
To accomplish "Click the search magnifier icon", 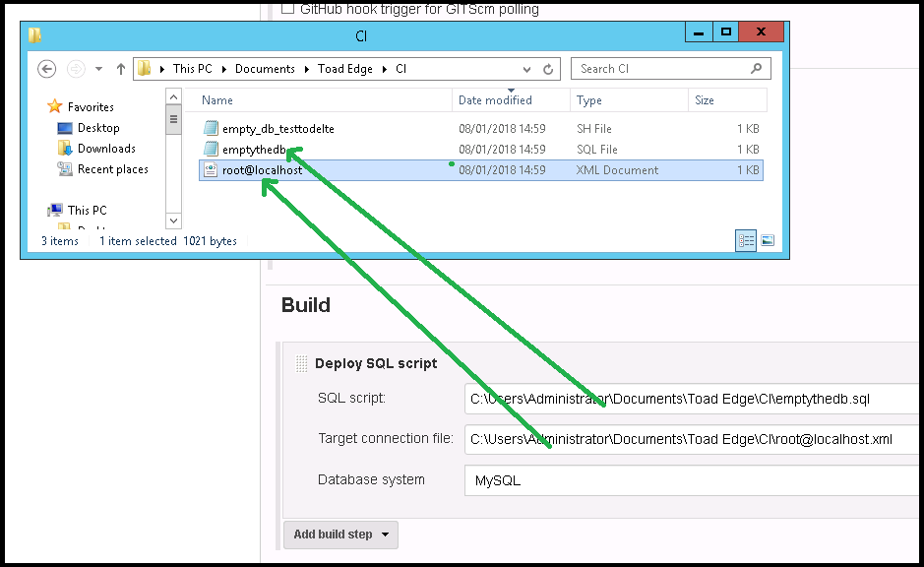I will (756, 68).
